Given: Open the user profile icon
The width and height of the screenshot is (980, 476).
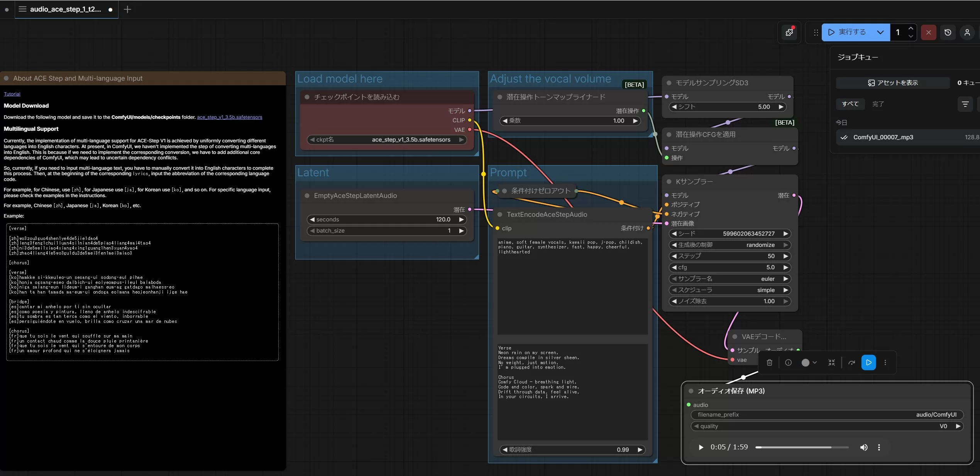Looking at the screenshot, I should pos(967,32).
